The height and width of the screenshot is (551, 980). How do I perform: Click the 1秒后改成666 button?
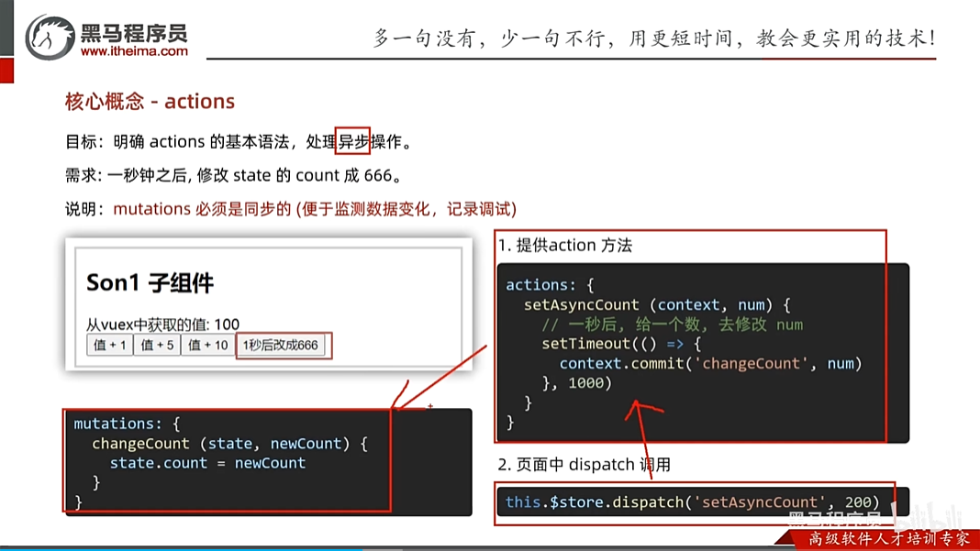click(x=281, y=345)
